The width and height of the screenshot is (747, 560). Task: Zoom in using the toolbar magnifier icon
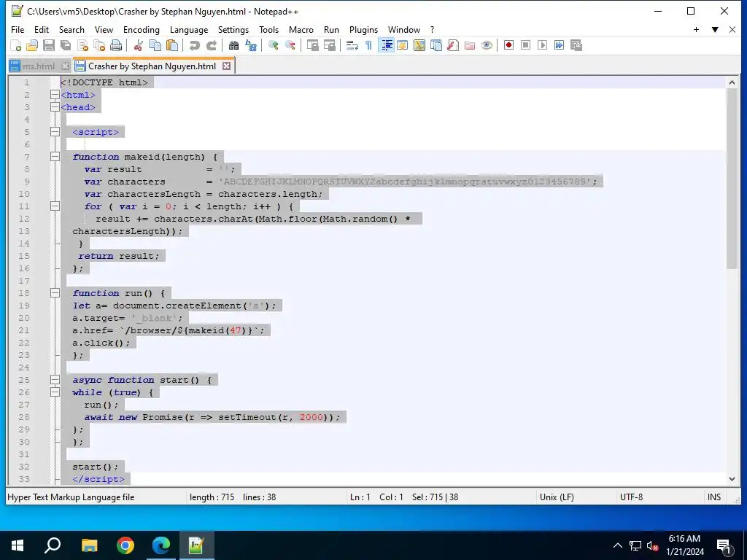click(274, 45)
